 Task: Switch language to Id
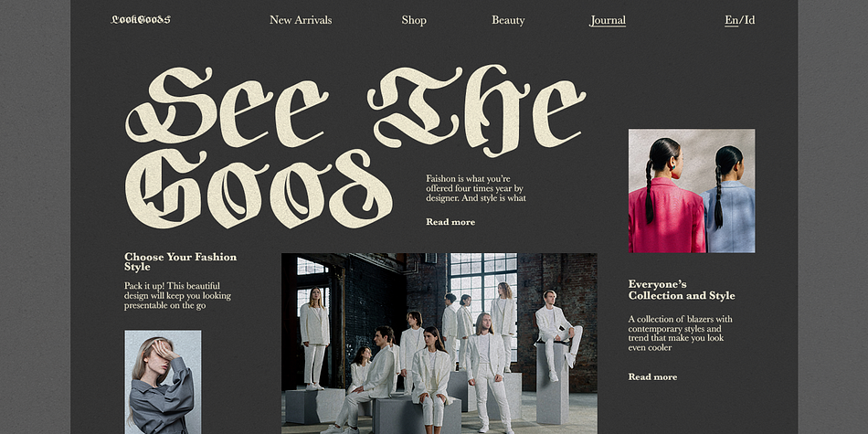tap(749, 20)
